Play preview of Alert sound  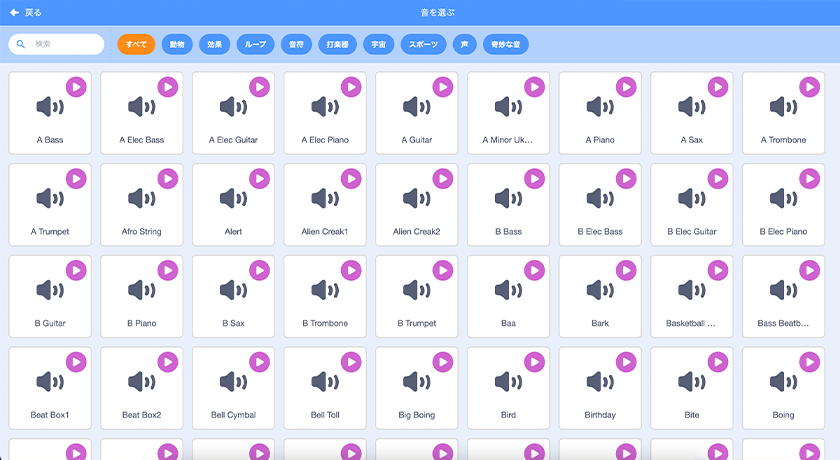tap(259, 178)
